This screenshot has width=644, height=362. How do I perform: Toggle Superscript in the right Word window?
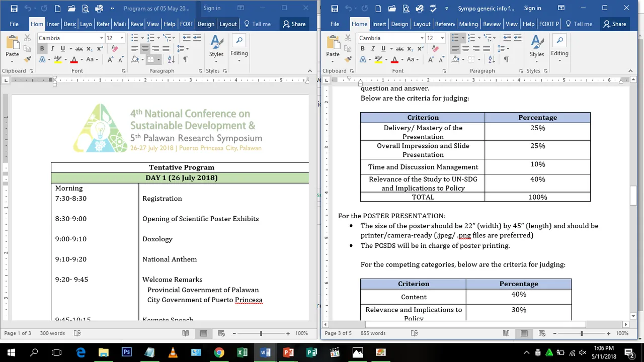pos(420,49)
